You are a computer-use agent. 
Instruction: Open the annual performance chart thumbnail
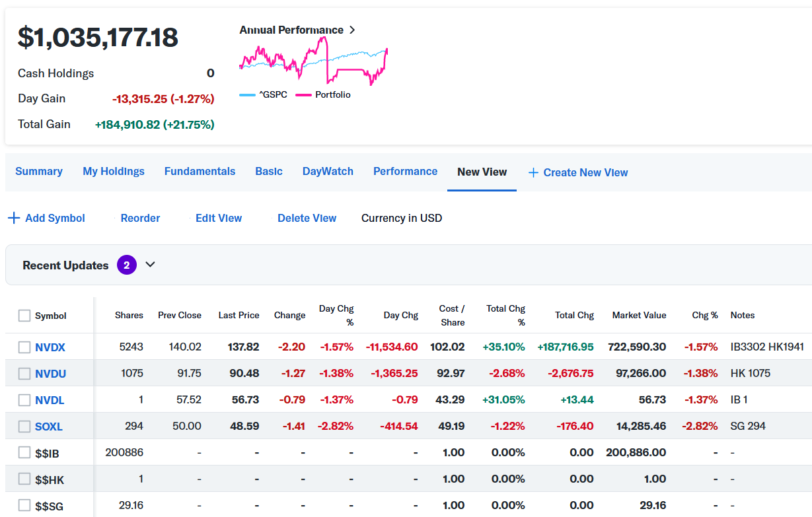(x=313, y=61)
